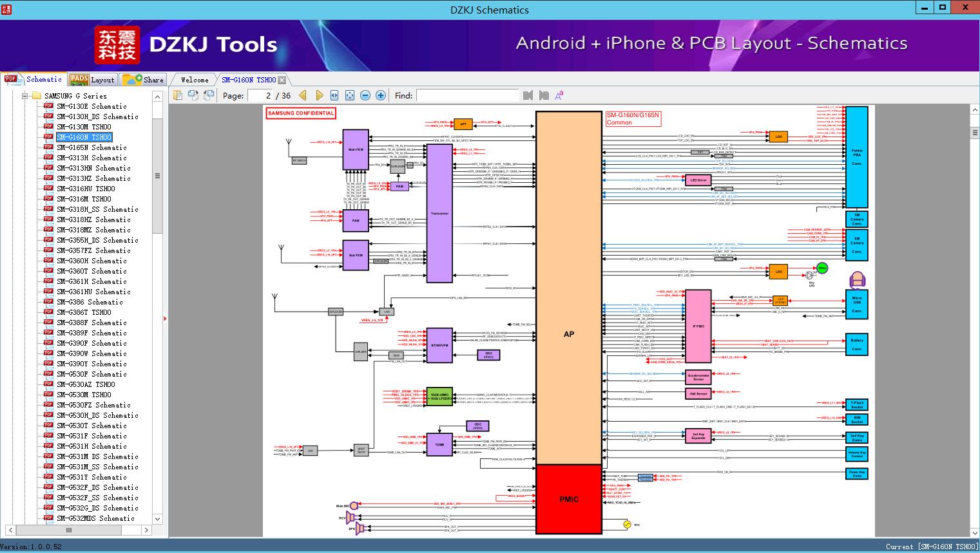
Task: Collapse the SAMSUNG G Series tree node
Action: pos(24,96)
